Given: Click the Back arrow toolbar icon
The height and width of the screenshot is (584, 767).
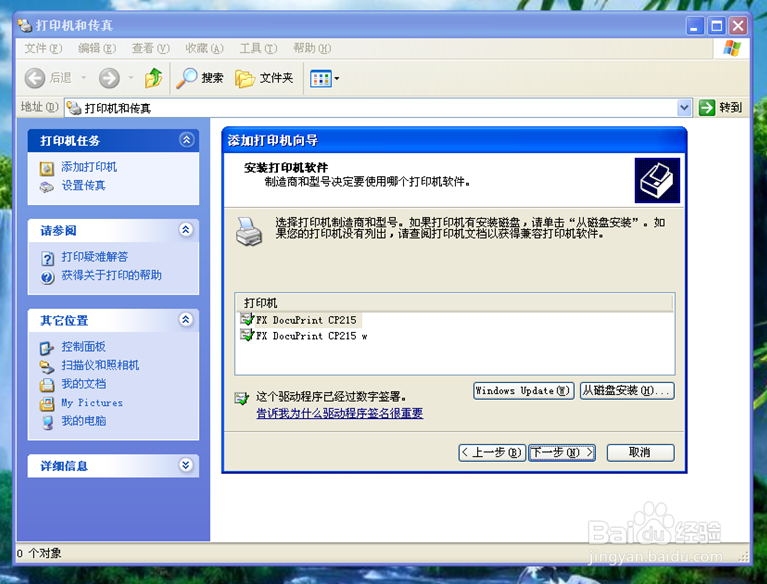Looking at the screenshot, I should pyautogui.click(x=35, y=78).
